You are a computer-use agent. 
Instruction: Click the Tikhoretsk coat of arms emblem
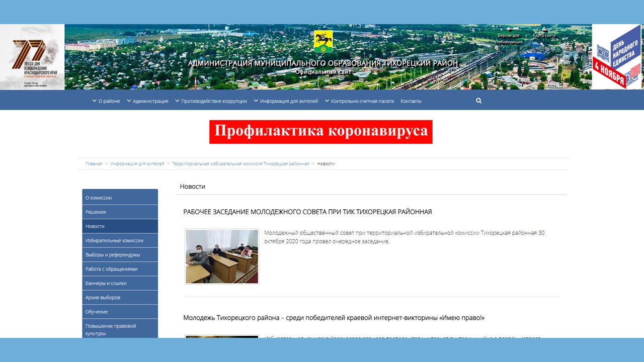coord(323,41)
